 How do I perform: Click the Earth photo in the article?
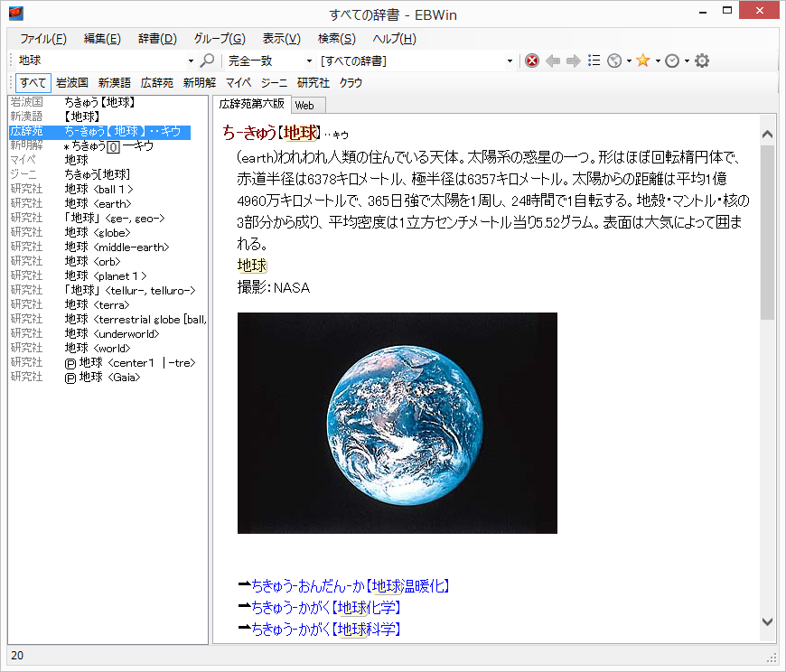tap(397, 423)
